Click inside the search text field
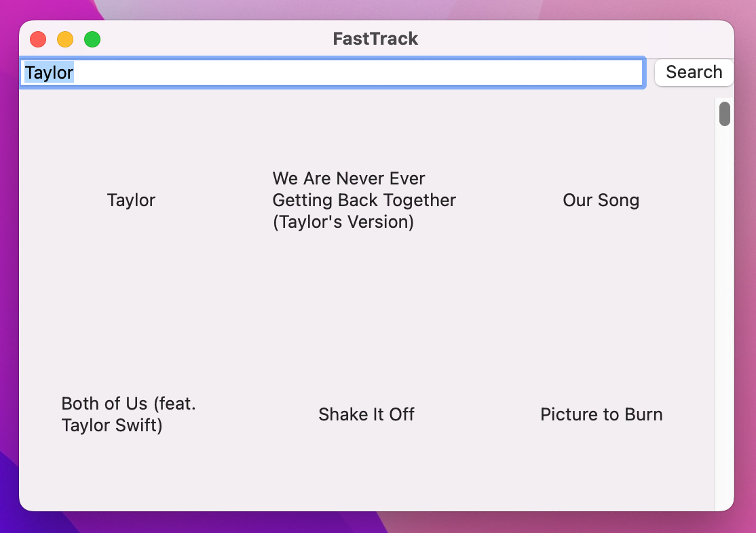Viewport: 756px width, 533px height. 339,73
